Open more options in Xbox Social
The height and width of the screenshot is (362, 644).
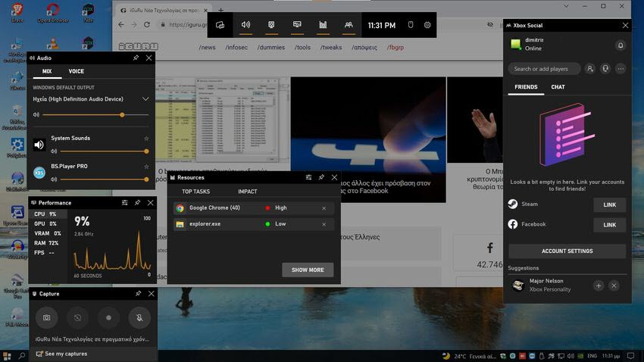click(x=621, y=69)
